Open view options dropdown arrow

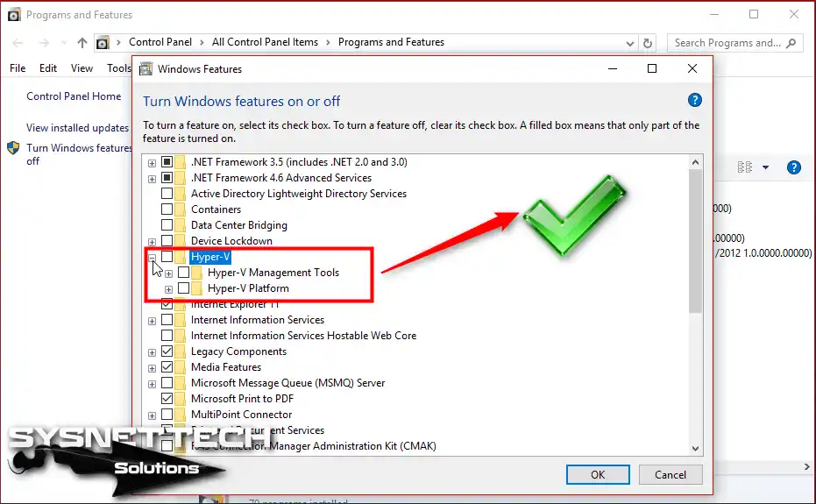pos(765,167)
